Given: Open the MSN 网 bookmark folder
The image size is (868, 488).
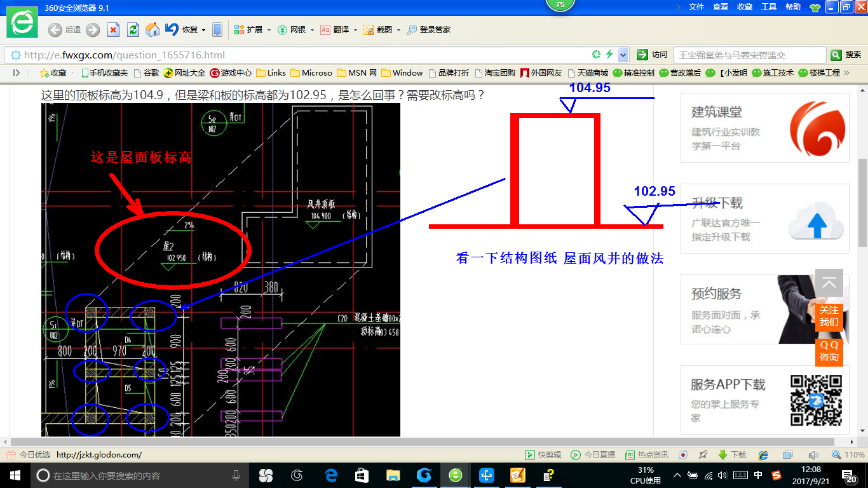Looking at the screenshot, I should [x=357, y=73].
